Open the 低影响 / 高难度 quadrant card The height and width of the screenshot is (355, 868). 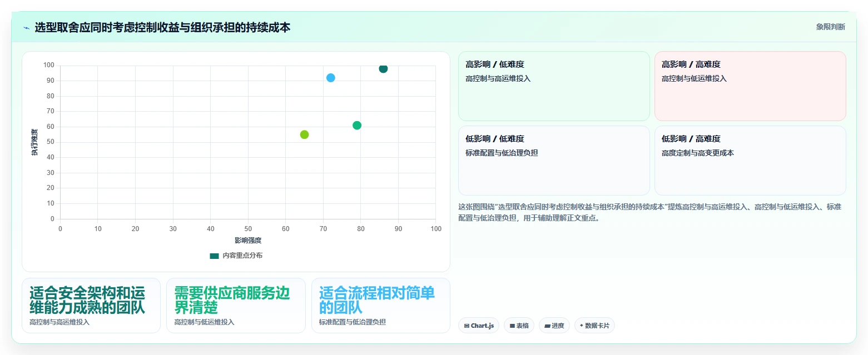(750, 161)
